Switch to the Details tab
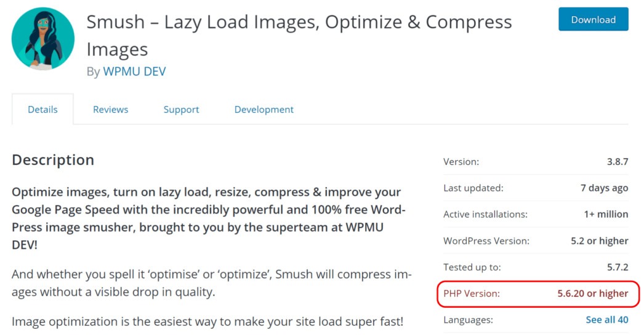Viewport: 644px width, 335px height. pyautogui.click(x=42, y=110)
